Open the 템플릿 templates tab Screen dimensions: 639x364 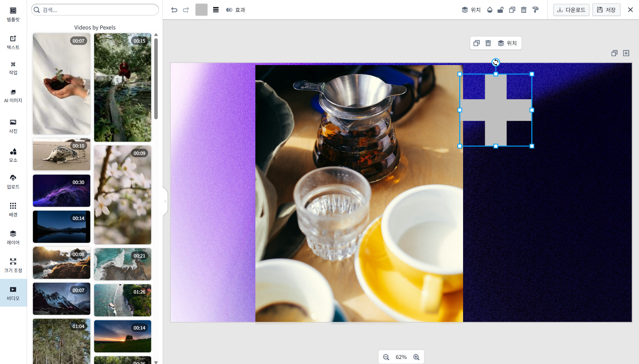click(x=13, y=14)
